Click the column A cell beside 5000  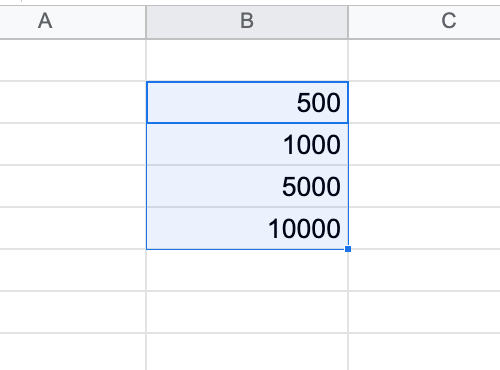pyautogui.click(x=73, y=186)
